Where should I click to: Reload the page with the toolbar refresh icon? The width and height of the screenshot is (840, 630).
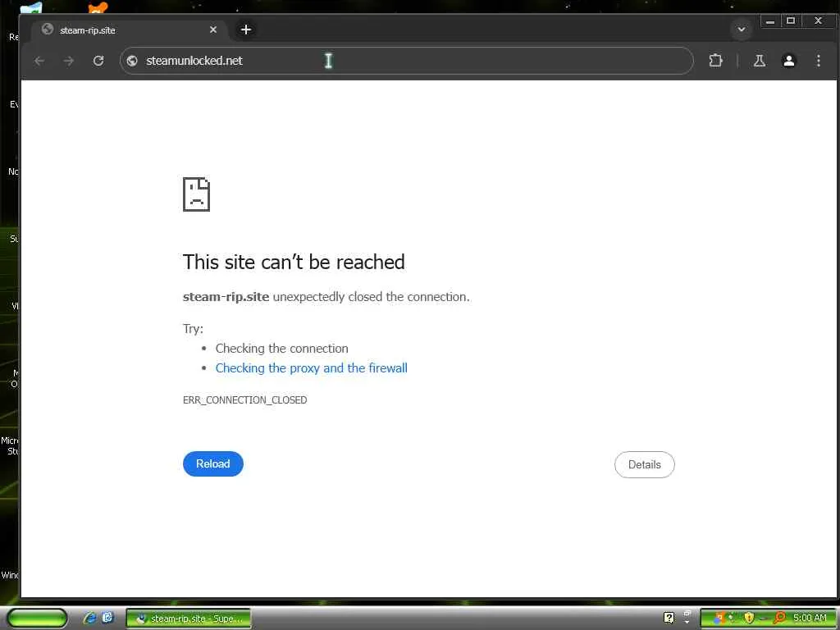[x=98, y=61]
